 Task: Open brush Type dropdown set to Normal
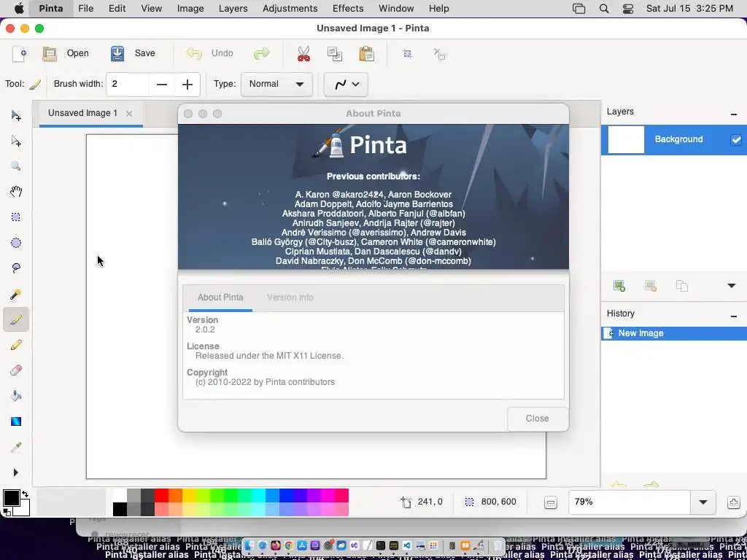(x=276, y=85)
